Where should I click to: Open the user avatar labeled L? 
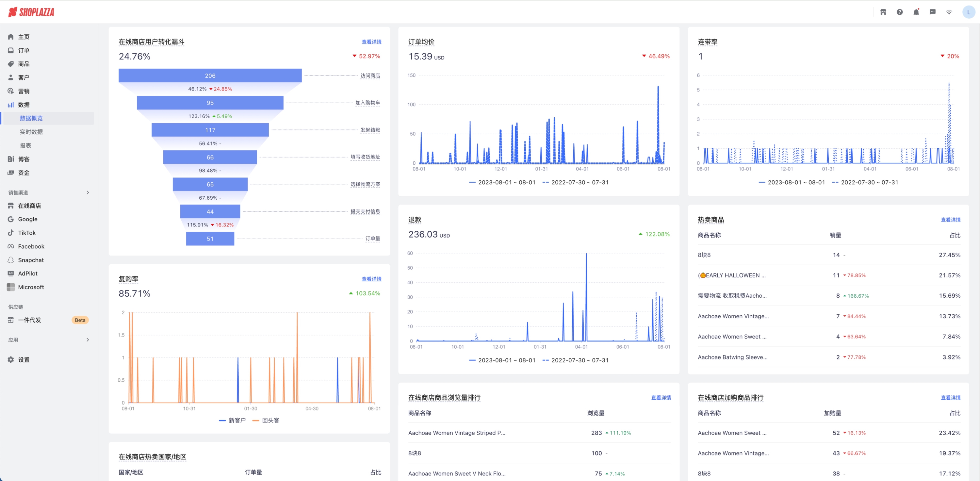[x=969, y=12]
